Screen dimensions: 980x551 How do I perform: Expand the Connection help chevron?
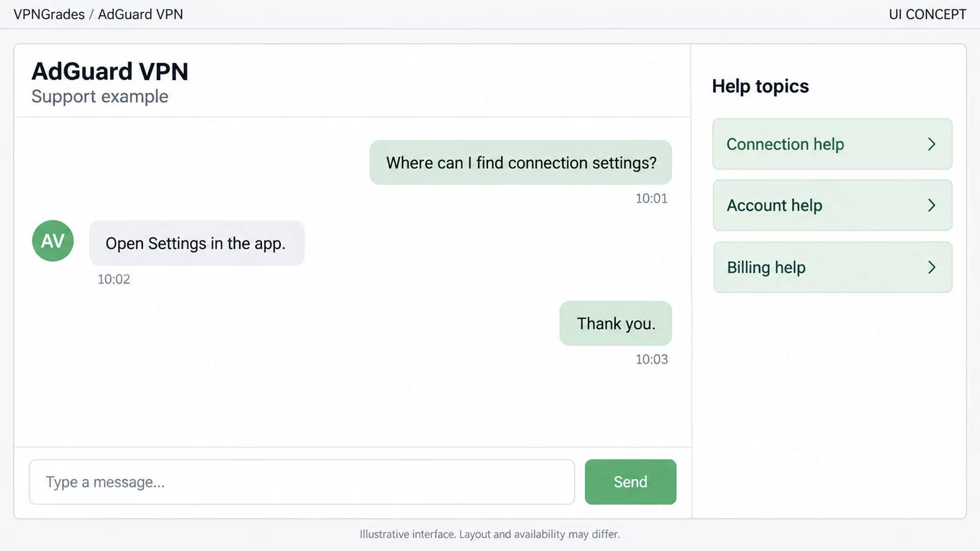coord(931,144)
